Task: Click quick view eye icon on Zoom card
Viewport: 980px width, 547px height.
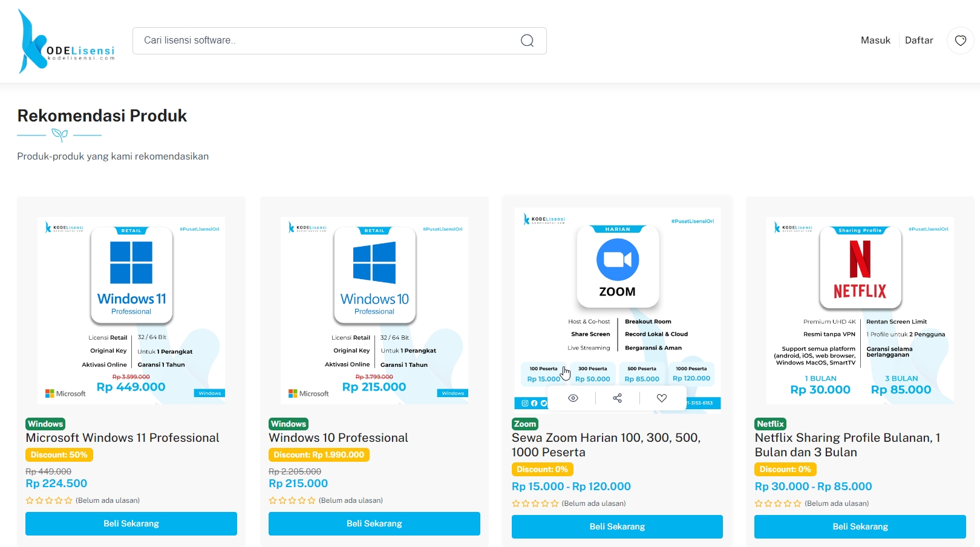Action: (x=573, y=398)
